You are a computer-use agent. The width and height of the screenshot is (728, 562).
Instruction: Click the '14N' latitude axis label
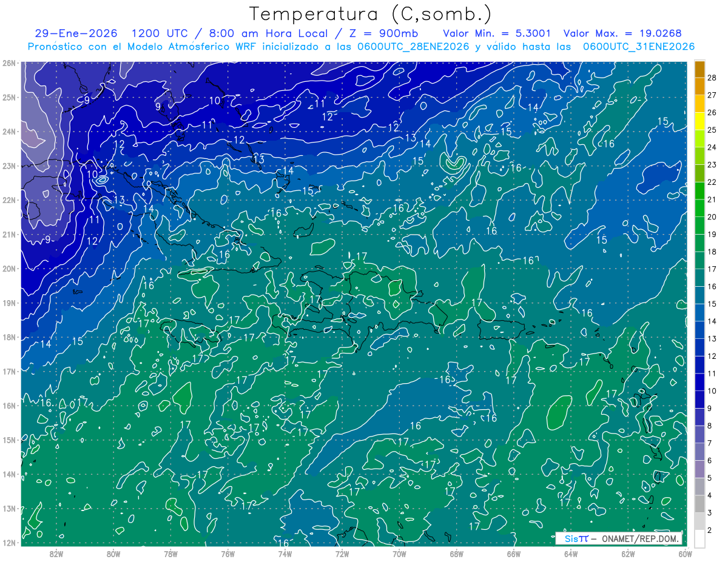8,474
